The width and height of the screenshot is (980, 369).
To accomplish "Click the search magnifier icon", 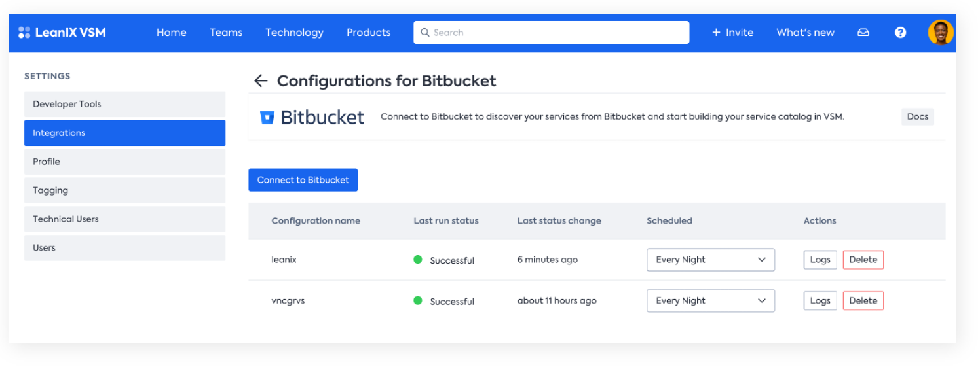I will pyautogui.click(x=424, y=32).
